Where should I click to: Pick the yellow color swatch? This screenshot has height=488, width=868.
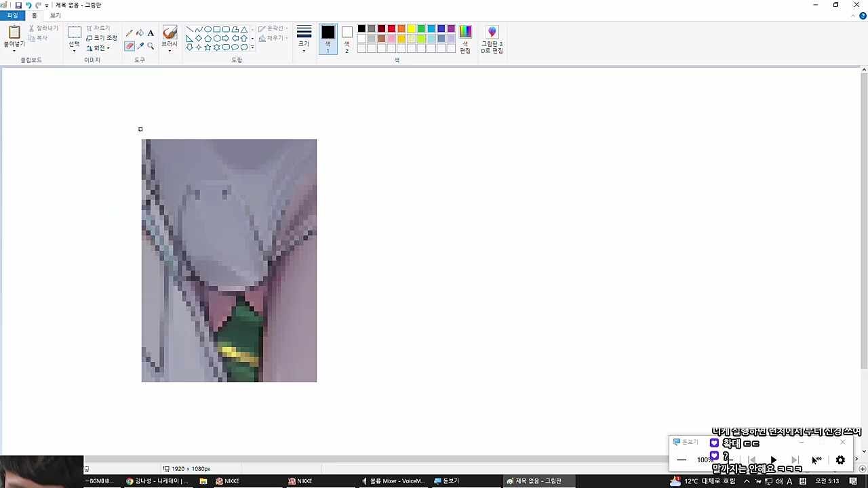point(411,28)
